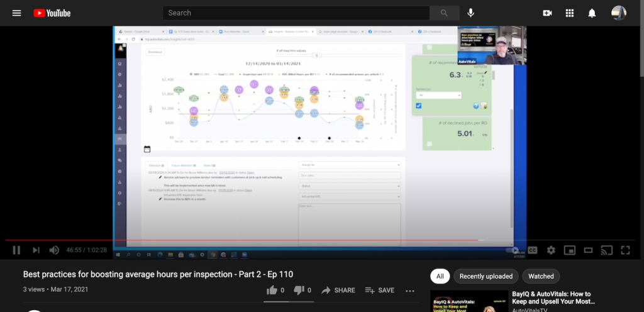Viewport: 644px width, 312px height.
Task: Switch to the Future Attention tab
Action: [x=184, y=165]
